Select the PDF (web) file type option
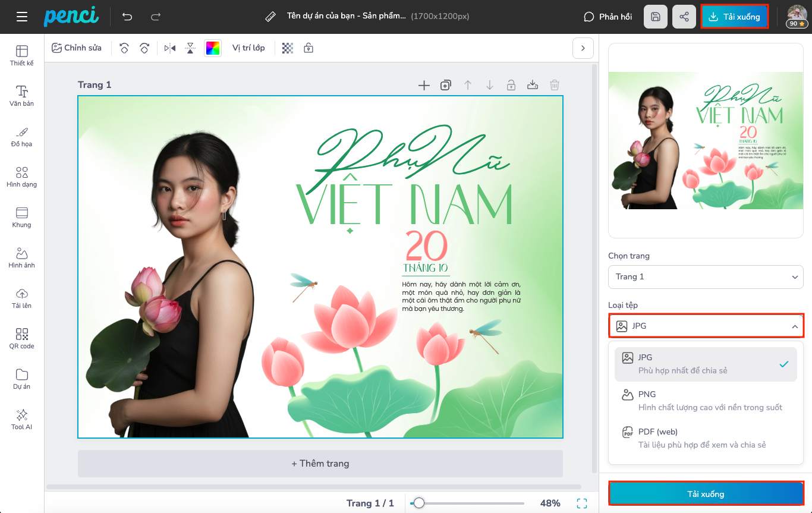 click(x=706, y=438)
